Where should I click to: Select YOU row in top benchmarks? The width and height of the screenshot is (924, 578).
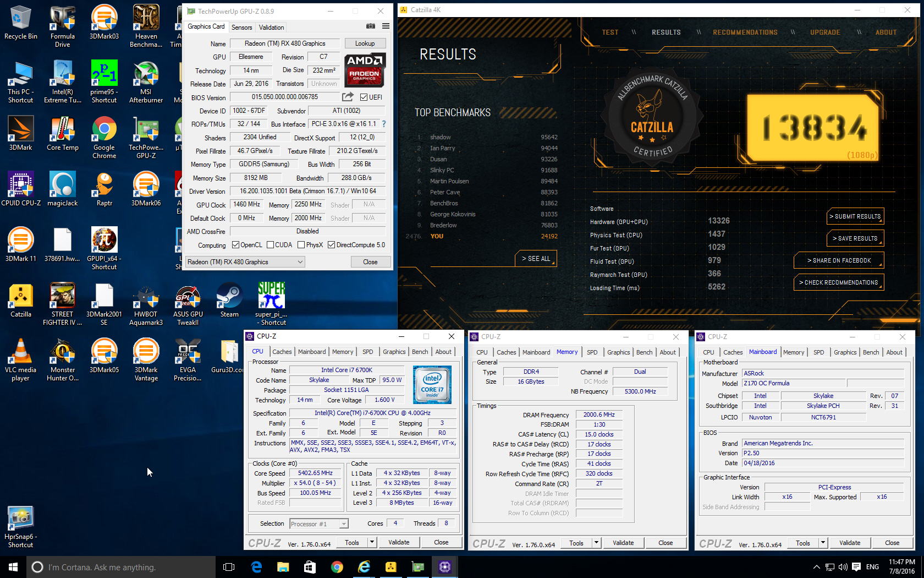tap(486, 236)
